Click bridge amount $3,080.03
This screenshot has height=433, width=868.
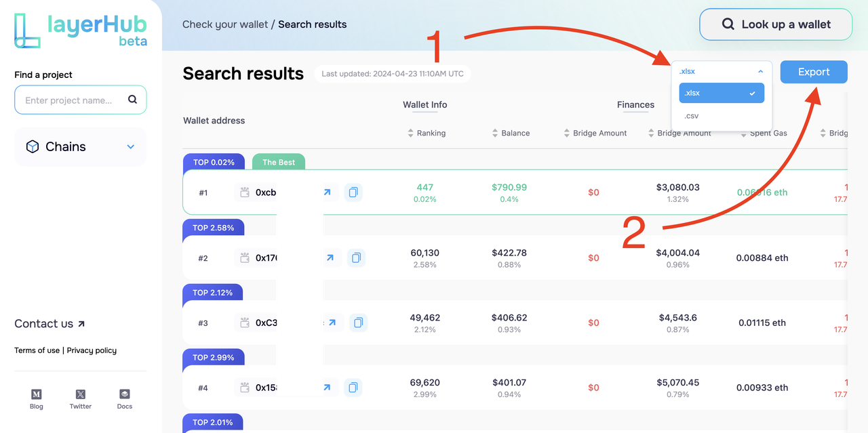tap(677, 187)
